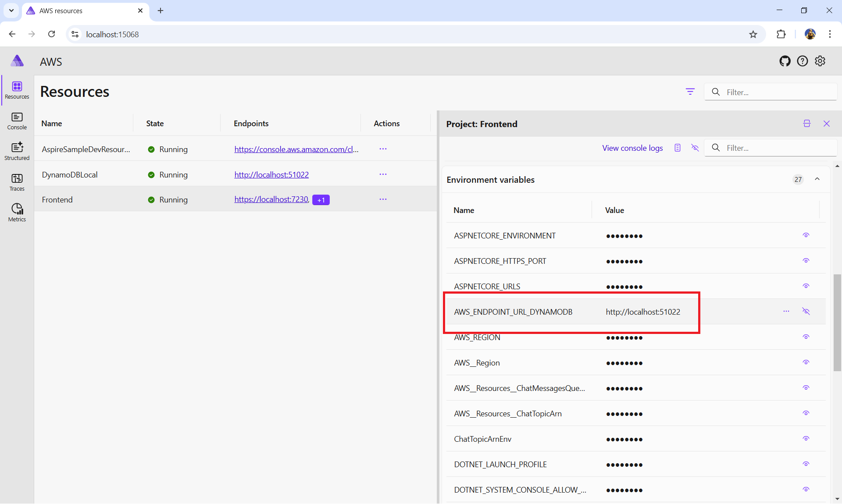Toggle details panel split orientation icon
Image resolution: width=842 pixels, height=504 pixels.
pyautogui.click(x=806, y=124)
